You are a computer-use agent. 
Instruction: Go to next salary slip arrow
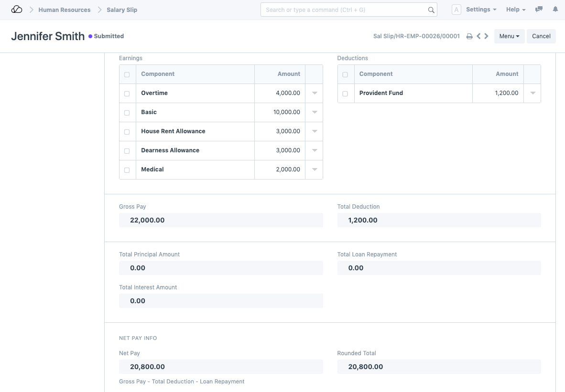point(486,36)
